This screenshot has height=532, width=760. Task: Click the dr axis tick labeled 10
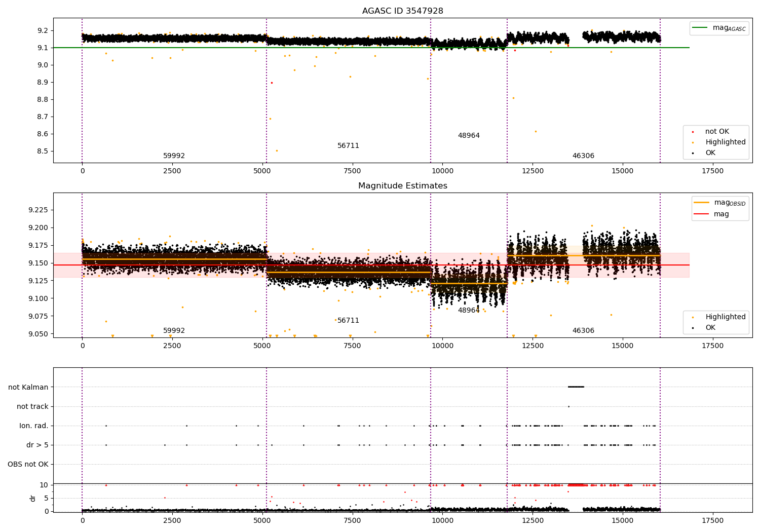click(44, 485)
